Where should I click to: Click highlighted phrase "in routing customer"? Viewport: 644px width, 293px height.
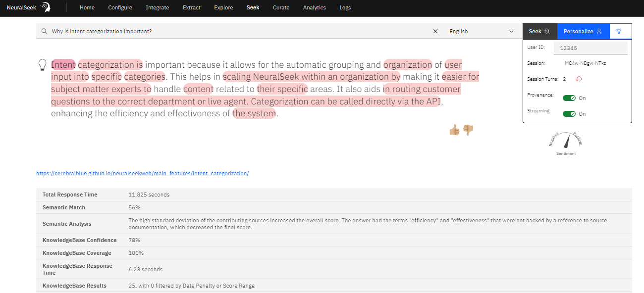(x=422, y=89)
